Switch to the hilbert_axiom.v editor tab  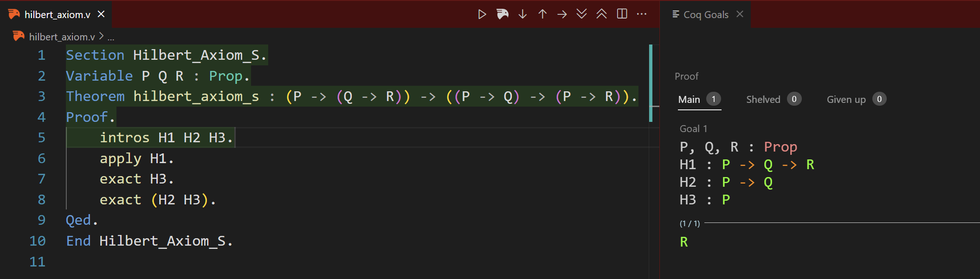(57, 15)
